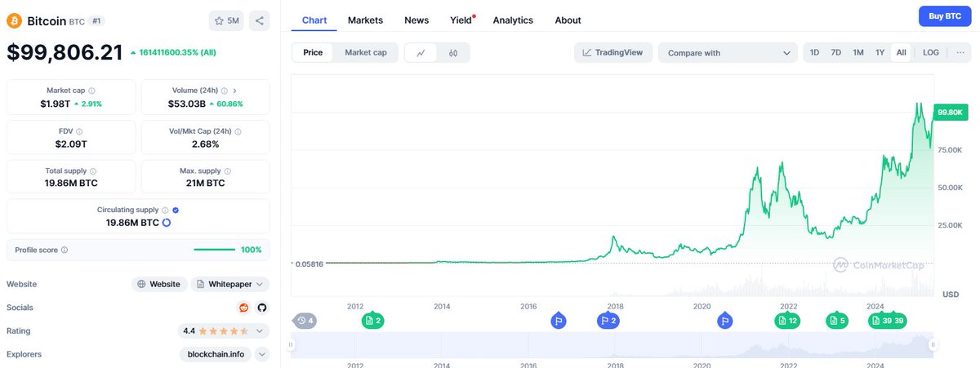Click the $1.98T market cap value
This screenshot has height=368, width=980.
(56, 104)
